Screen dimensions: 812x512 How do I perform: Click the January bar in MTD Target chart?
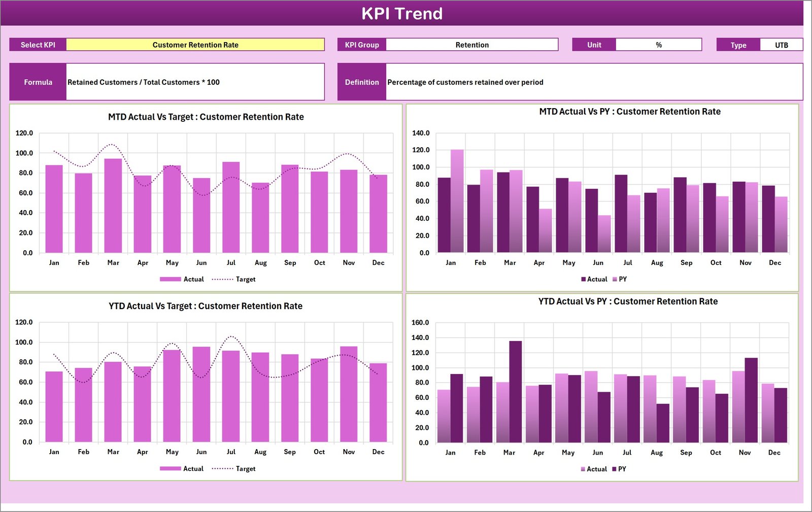tap(54, 208)
